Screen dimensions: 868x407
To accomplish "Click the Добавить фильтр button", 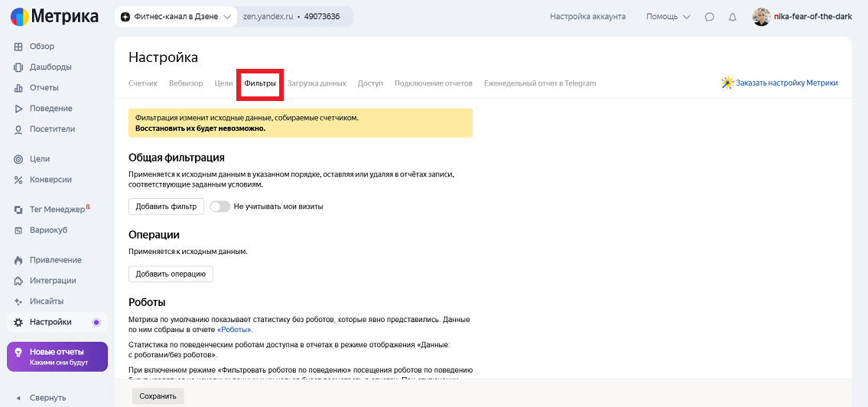I will tap(166, 207).
